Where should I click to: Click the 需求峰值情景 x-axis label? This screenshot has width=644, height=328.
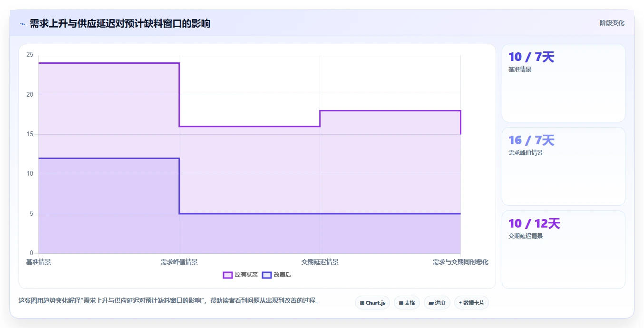(x=179, y=262)
